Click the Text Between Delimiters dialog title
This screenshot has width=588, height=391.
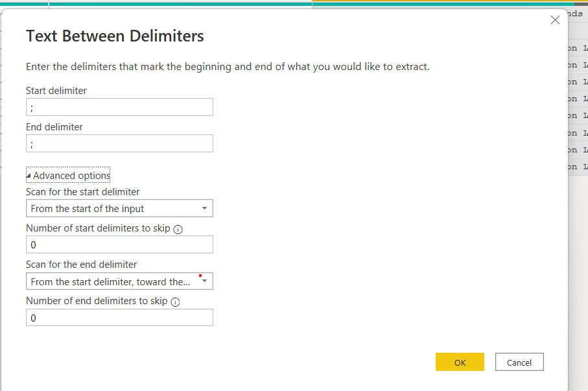[x=115, y=36]
